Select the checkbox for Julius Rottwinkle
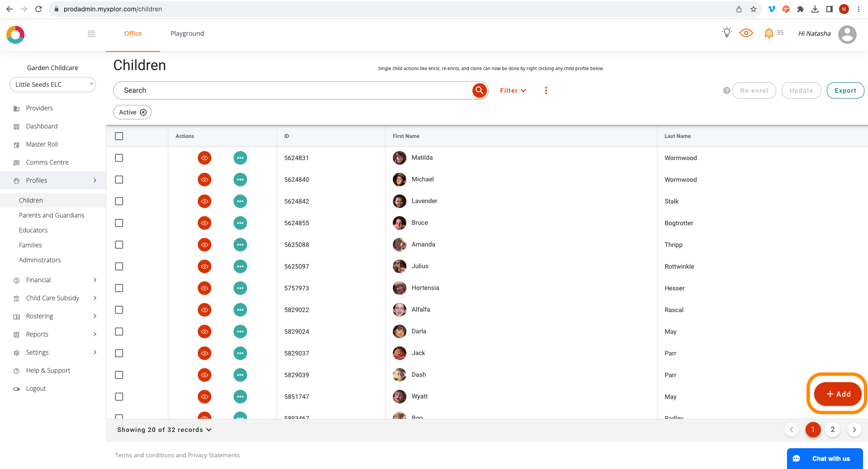 pyautogui.click(x=119, y=266)
